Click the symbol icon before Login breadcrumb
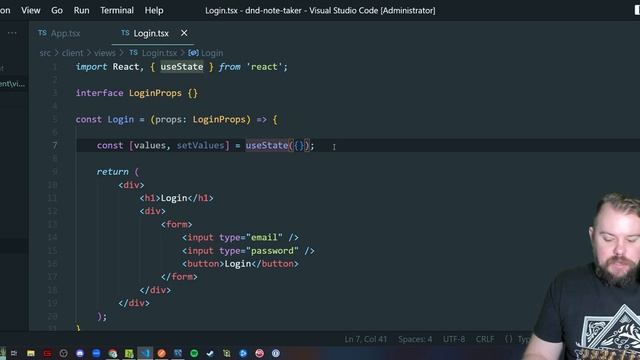The height and width of the screenshot is (360, 640). 193,53
